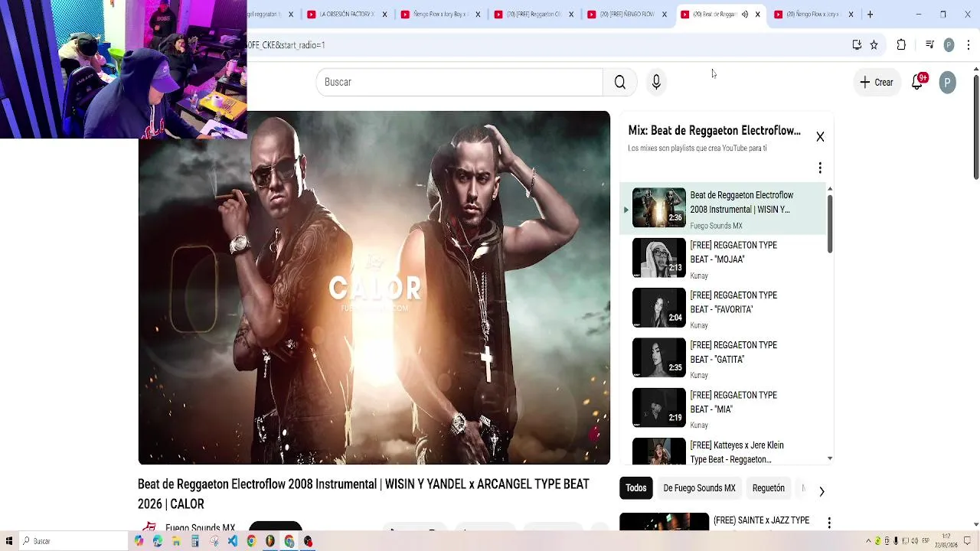This screenshot has height=551, width=980.
Task: Select the Todos filter chip
Action: [635, 488]
